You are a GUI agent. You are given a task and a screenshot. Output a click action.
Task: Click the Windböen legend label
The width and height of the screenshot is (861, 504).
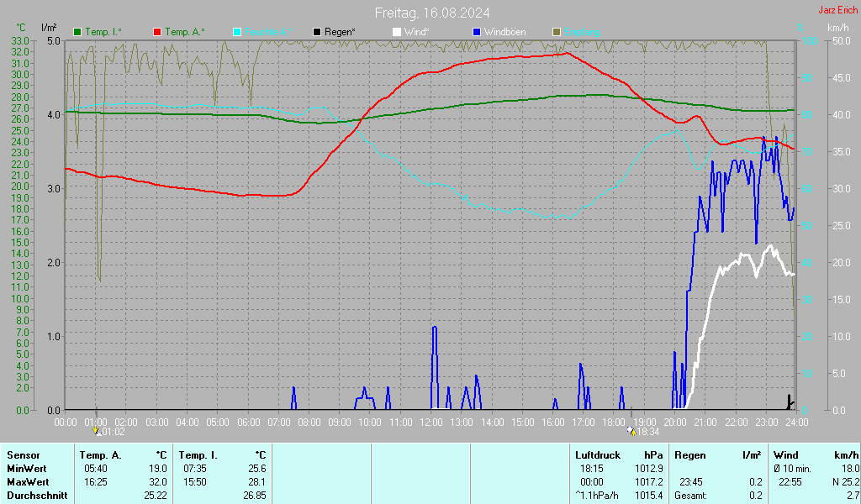coord(506,32)
